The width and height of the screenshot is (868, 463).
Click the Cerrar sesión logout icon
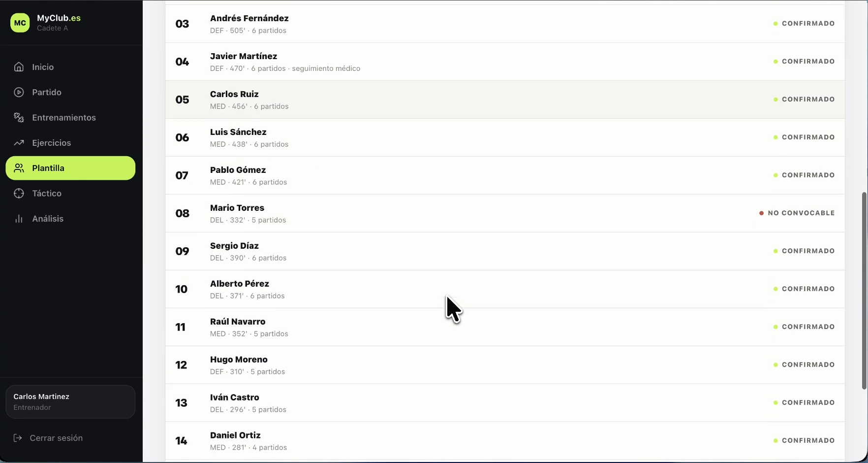tap(18, 438)
